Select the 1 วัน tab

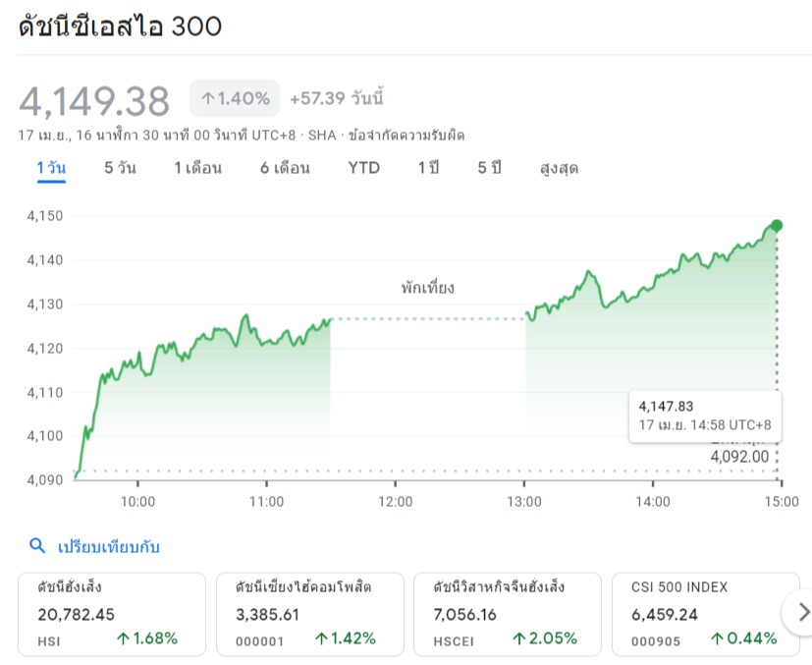pos(51,168)
